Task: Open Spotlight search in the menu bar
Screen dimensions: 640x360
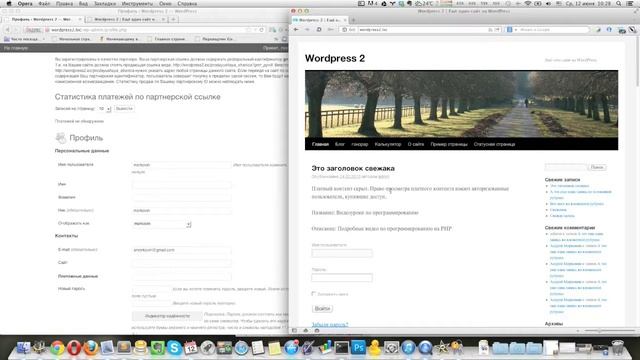Action: tap(619, 3)
